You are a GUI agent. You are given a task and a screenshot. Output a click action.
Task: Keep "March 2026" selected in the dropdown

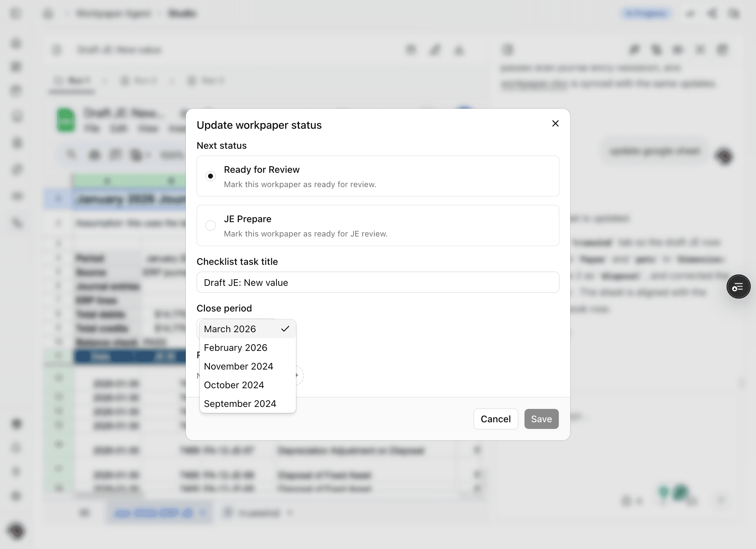[x=230, y=329]
